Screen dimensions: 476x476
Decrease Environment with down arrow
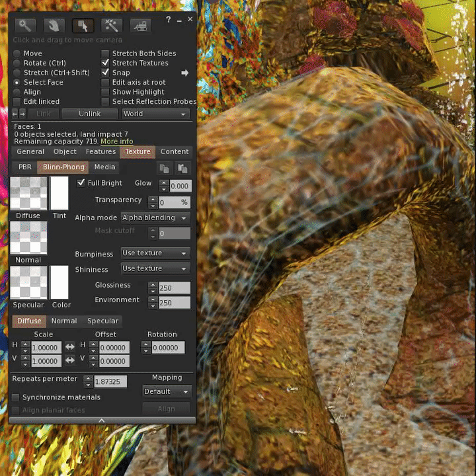point(153,306)
